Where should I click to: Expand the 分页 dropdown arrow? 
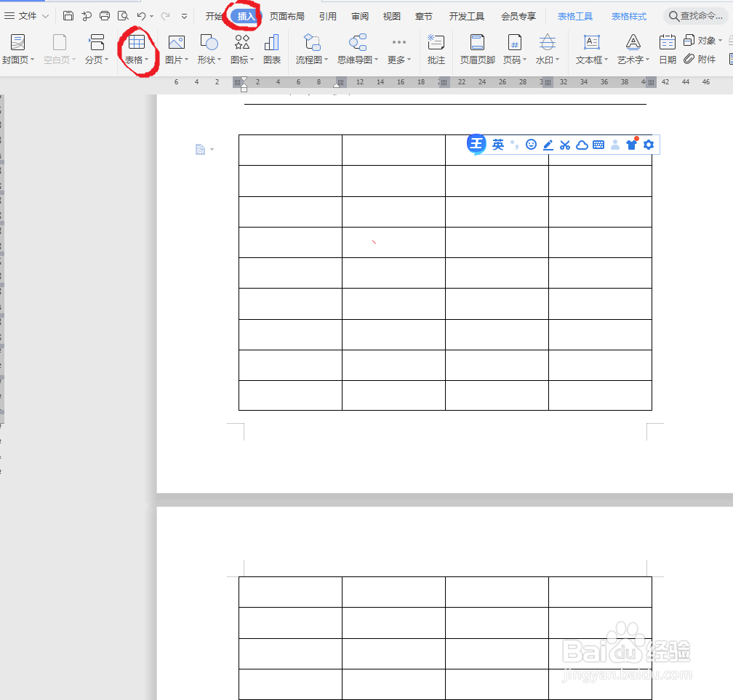[x=107, y=60]
